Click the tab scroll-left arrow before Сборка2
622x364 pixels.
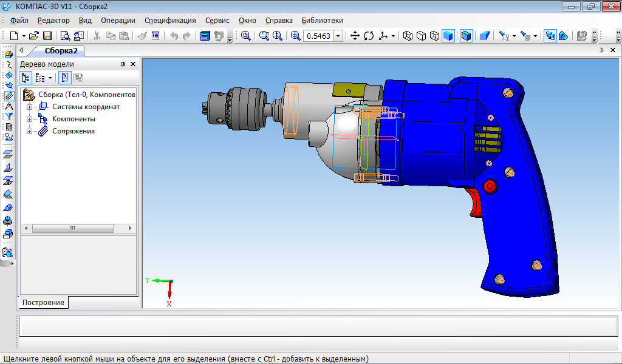pyautogui.click(x=21, y=50)
